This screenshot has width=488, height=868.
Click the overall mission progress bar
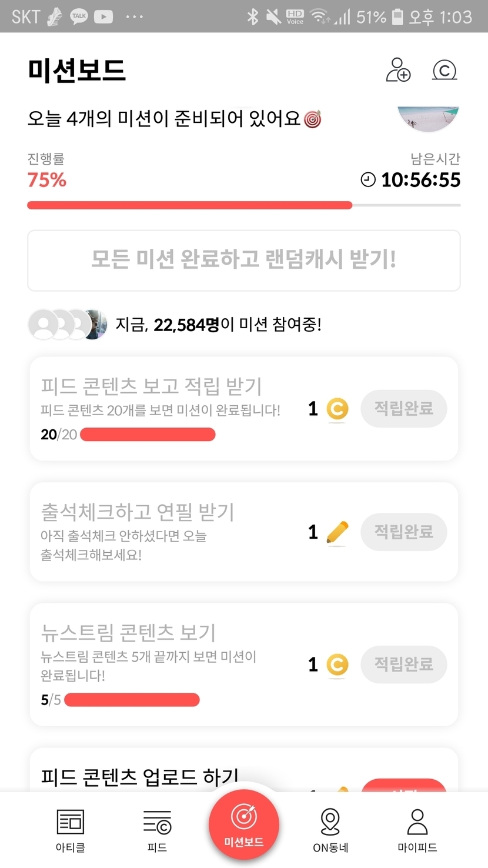tap(243, 205)
